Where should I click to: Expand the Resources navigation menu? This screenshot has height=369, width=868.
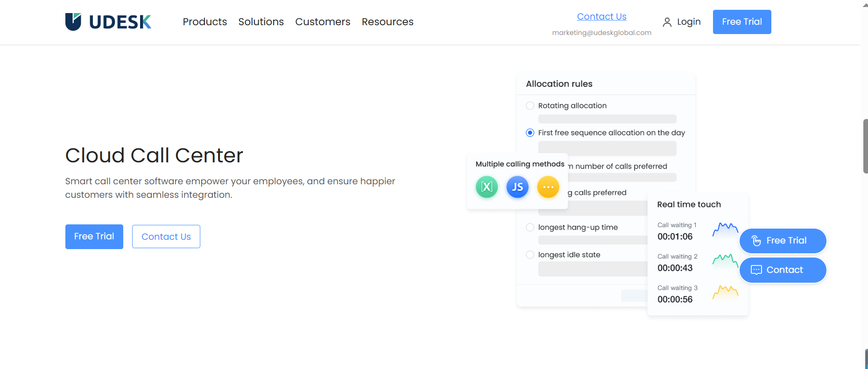388,22
